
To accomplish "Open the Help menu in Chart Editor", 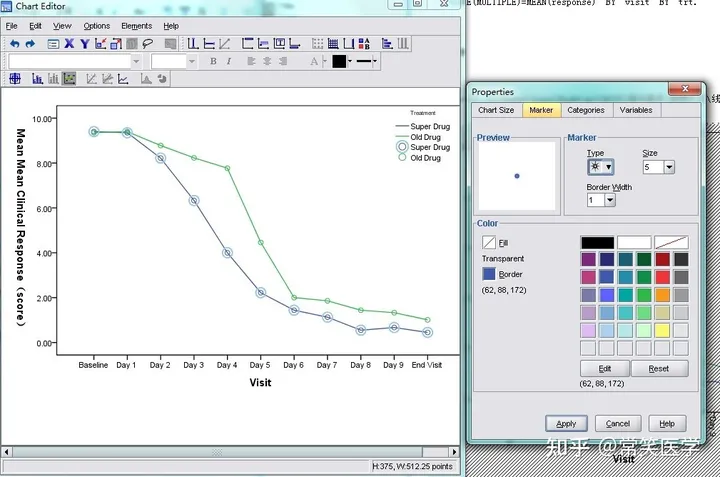I will [171, 26].
